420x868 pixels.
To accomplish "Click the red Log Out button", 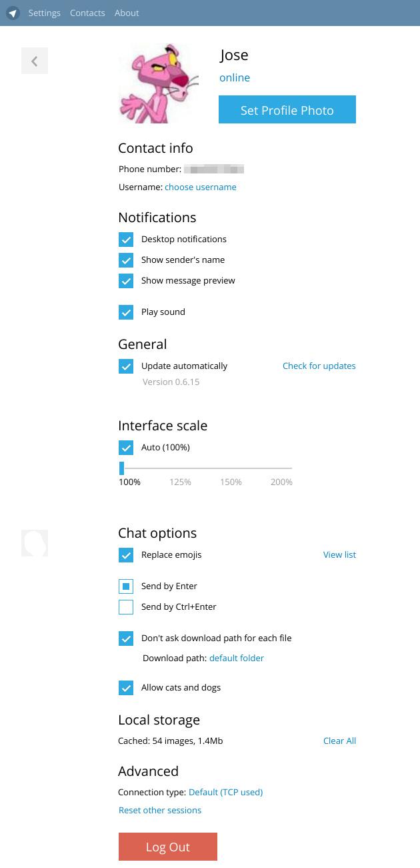I will coord(168,847).
